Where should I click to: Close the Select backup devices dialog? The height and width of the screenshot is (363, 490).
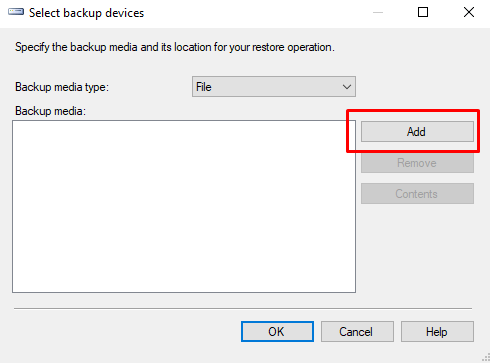(469, 12)
